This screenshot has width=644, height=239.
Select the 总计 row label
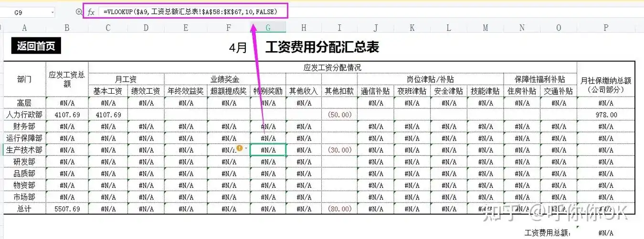click(24, 208)
